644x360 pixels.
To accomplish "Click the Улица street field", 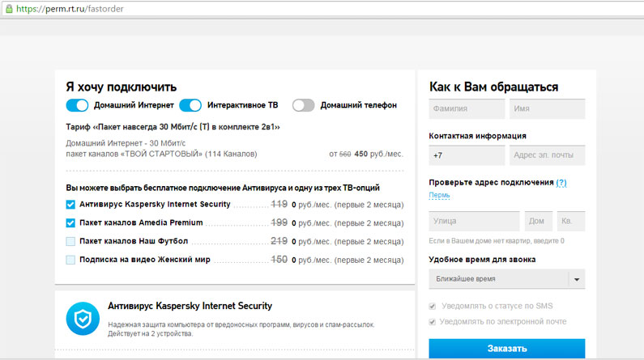I will point(474,221).
